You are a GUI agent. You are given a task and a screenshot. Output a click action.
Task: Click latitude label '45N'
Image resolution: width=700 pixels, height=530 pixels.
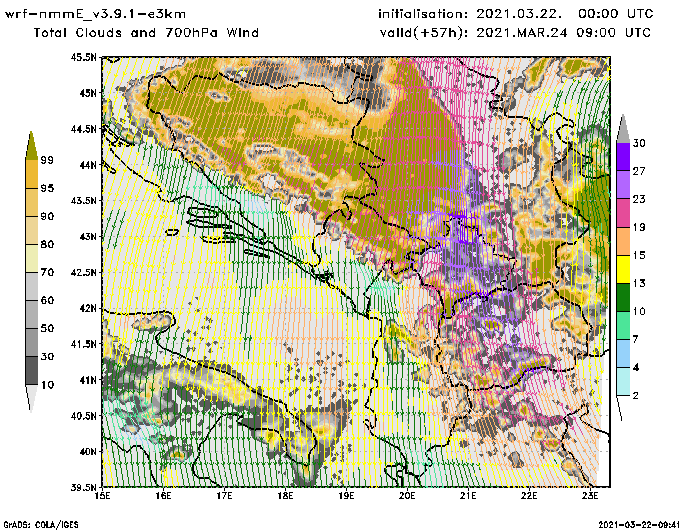click(x=88, y=93)
